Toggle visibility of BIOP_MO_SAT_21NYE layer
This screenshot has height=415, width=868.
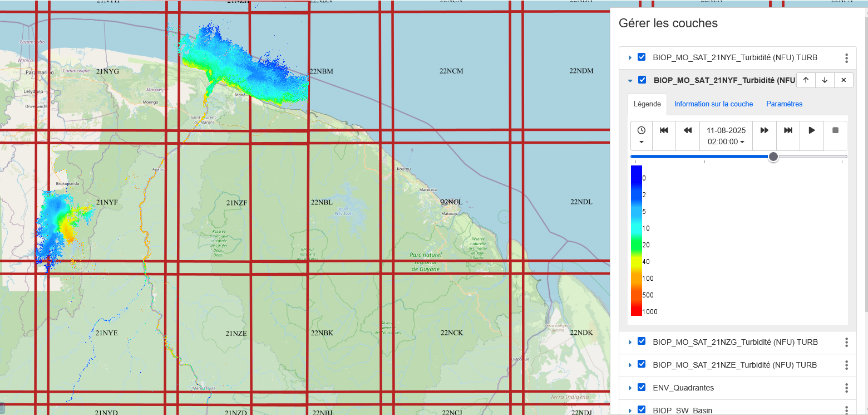coord(642,57)
